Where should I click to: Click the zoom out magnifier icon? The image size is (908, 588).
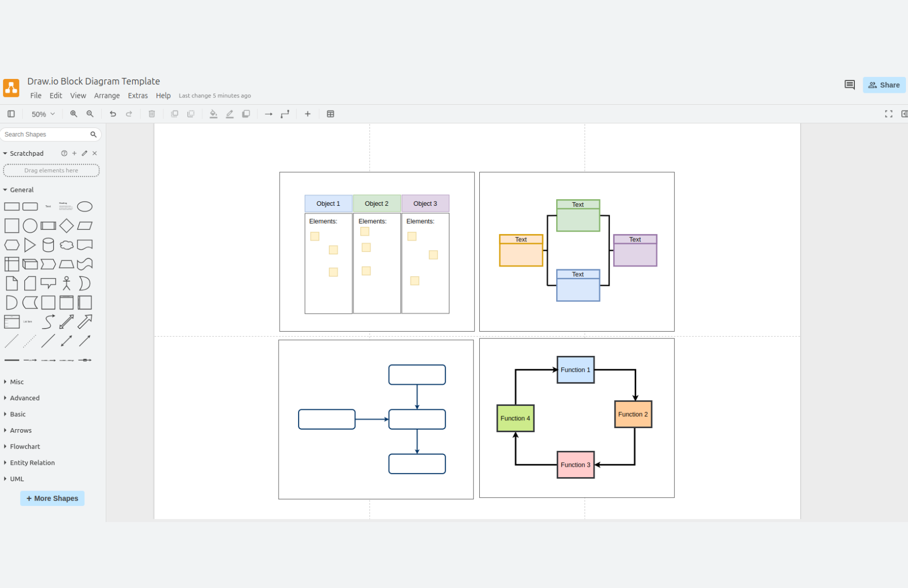[90, 114]
